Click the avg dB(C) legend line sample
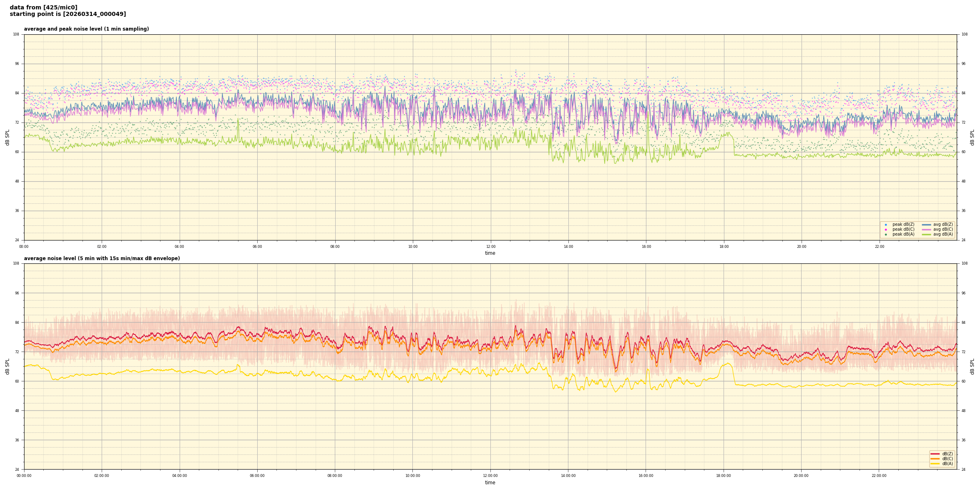The width and height of the screenshot is (980, 490). click(927, 229)
